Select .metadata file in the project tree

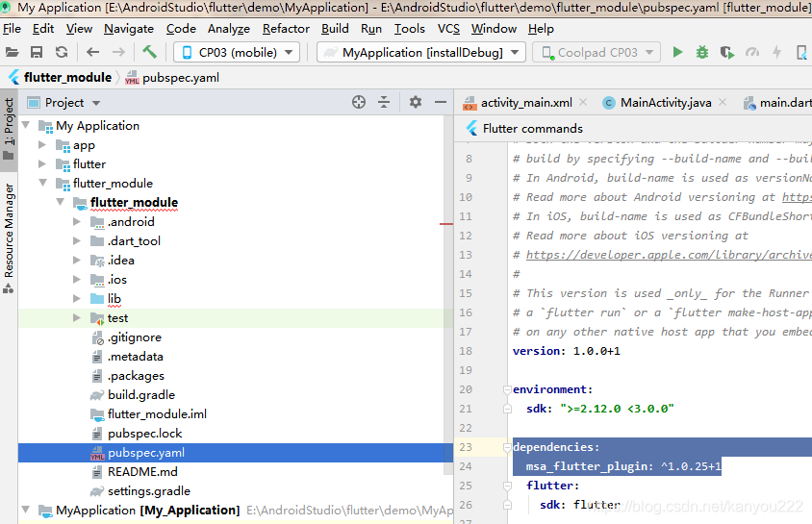click(x=135, y=357)
